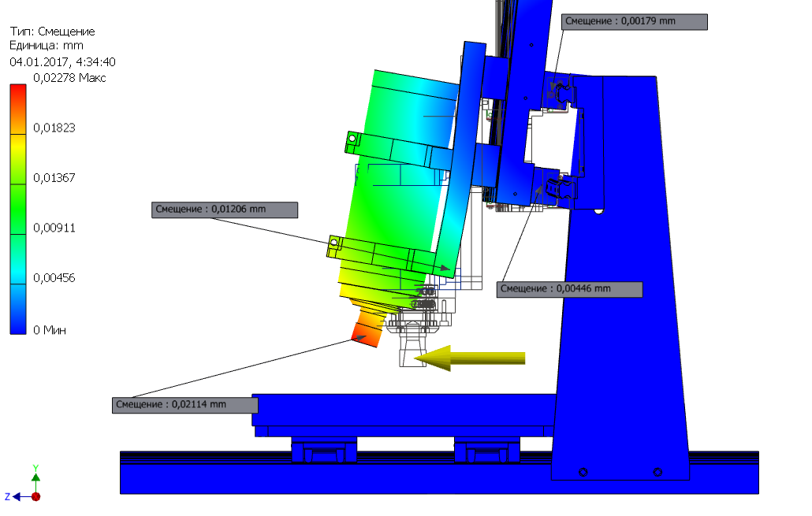Click the 'Единица: mm' unit text
This screenshot has height=516, width=812.
click(47, 46)
